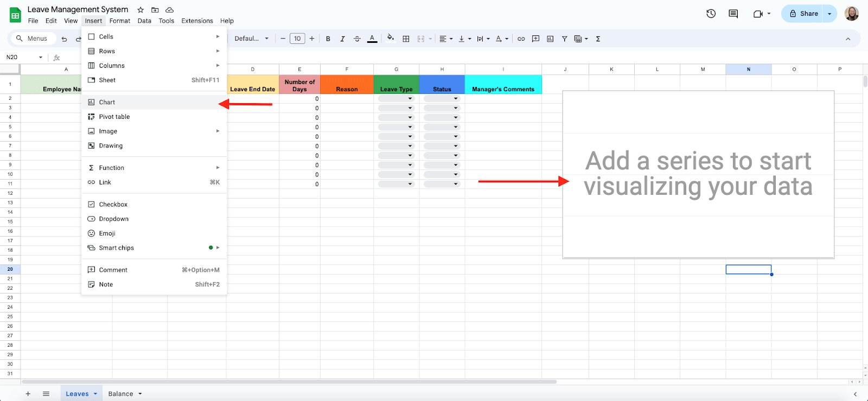Expand the Smart chips submenu
The height and width of the screenshot is (401, 868).
point(154,247)
